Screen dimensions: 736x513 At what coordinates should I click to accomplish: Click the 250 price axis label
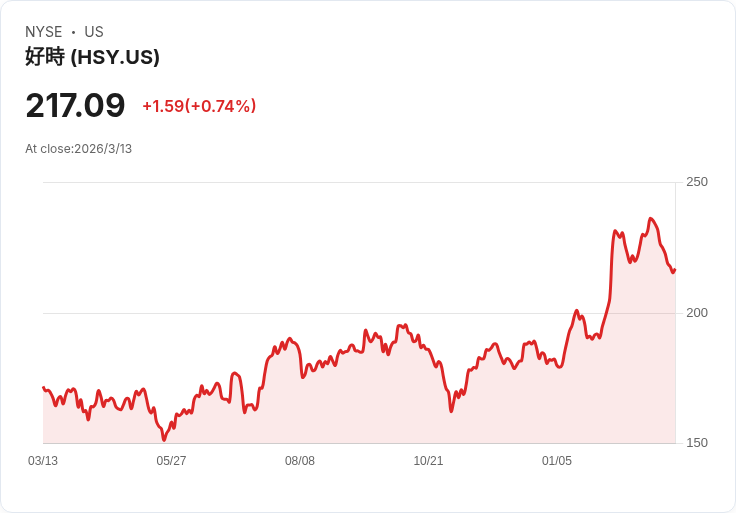[x=696, y=182]
